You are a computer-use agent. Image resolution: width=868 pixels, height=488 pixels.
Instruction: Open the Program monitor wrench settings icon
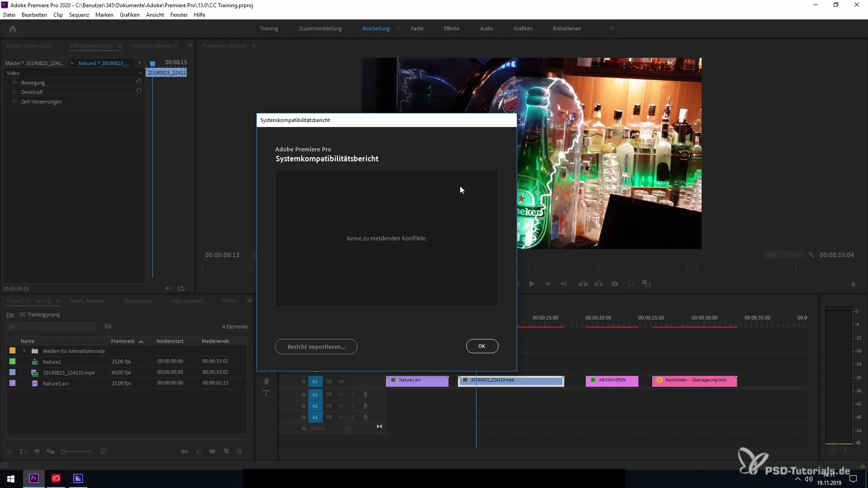click(x=811, y=255)
